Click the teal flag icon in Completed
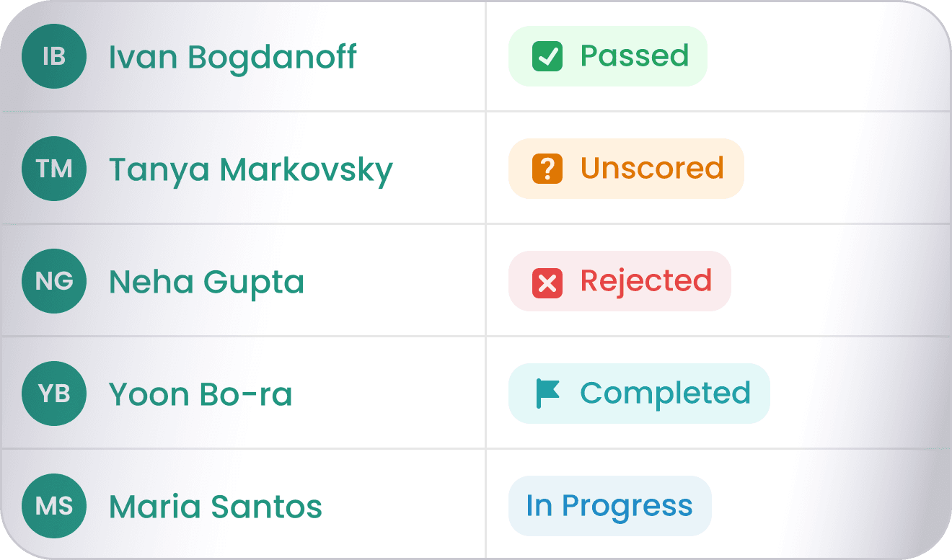 point(547,394)
